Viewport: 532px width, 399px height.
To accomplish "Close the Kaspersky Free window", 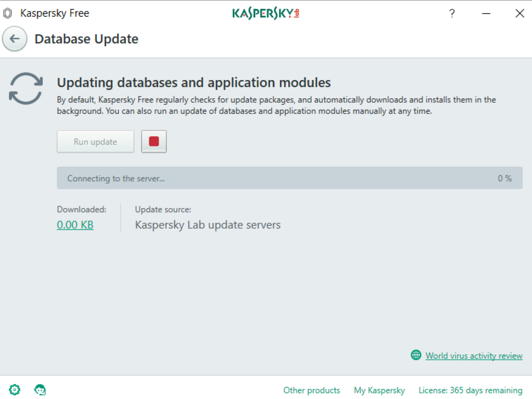I will point(519,13).
